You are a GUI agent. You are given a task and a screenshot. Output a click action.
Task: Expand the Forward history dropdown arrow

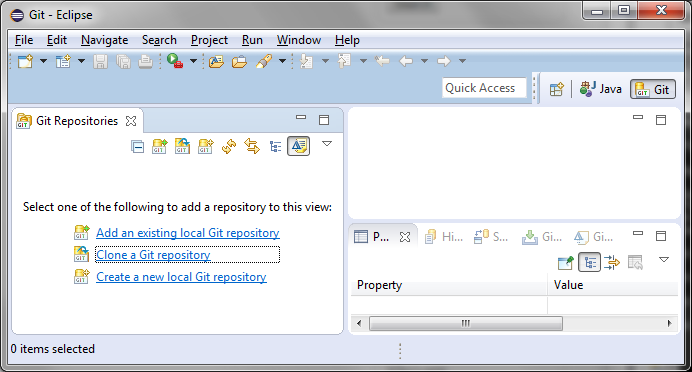(462, 61)
